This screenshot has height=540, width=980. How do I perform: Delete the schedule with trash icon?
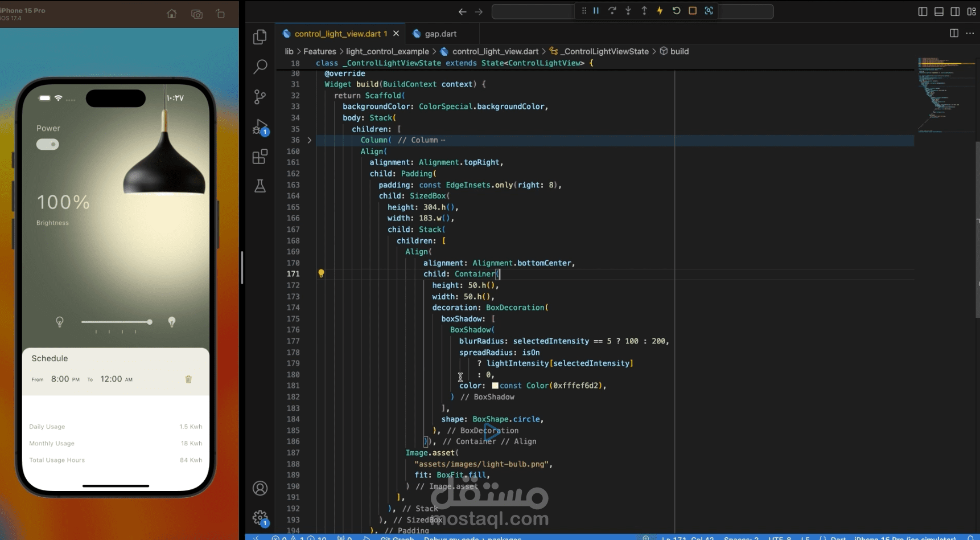[188, 379]
